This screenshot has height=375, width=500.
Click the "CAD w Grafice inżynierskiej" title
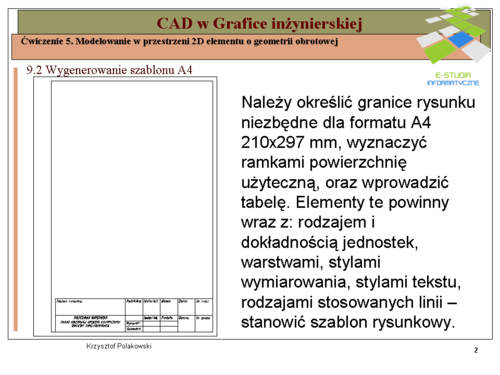pos(259,24)
